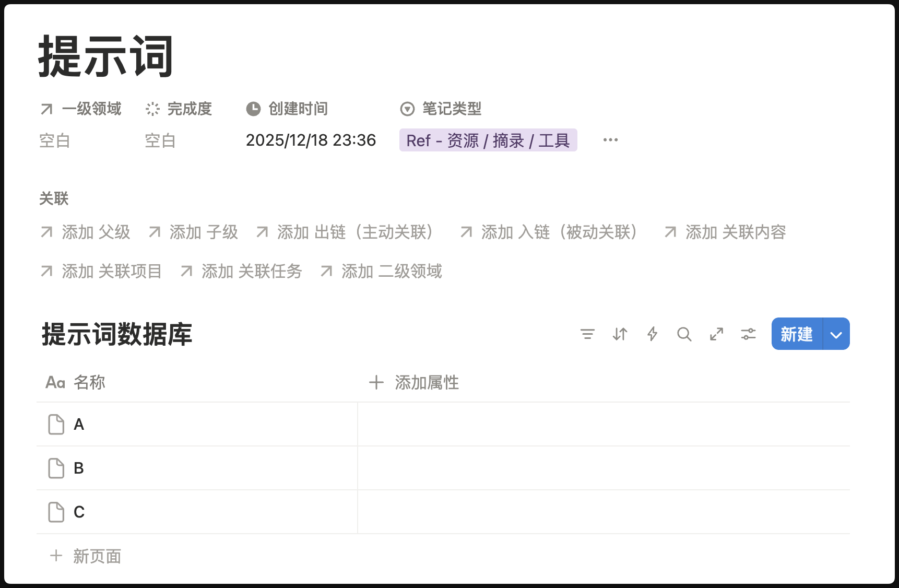899x588 pixels.
Task: Click the empty 完成度 value field
Action: [160, 140]
